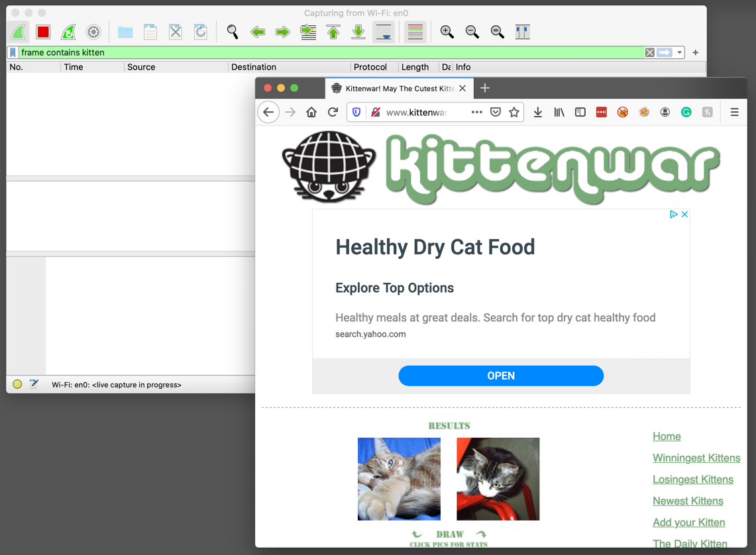This screenshot has width=756, height=555.
Task: Click insecure connection lock icon
Action: tap(376, 112)
